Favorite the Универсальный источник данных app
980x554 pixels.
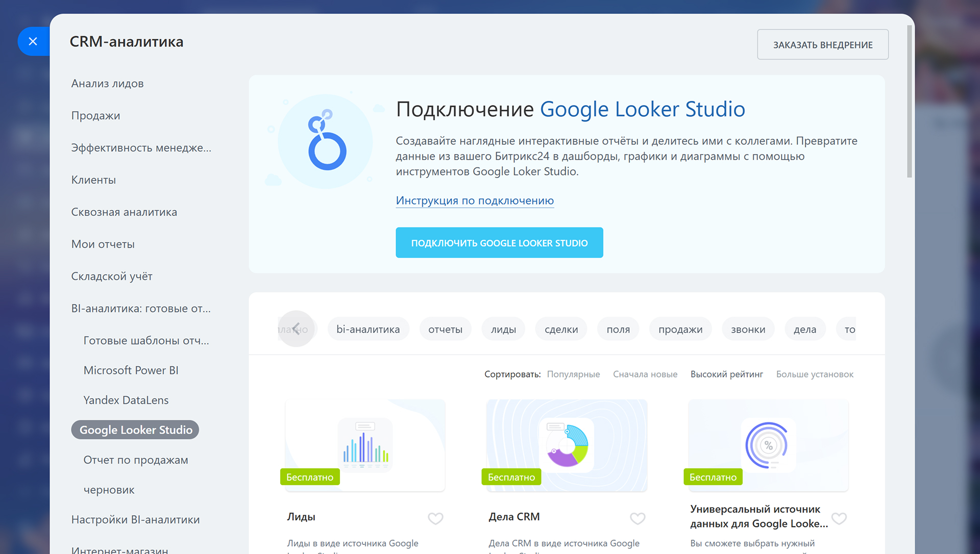click(x=839, y=518)
